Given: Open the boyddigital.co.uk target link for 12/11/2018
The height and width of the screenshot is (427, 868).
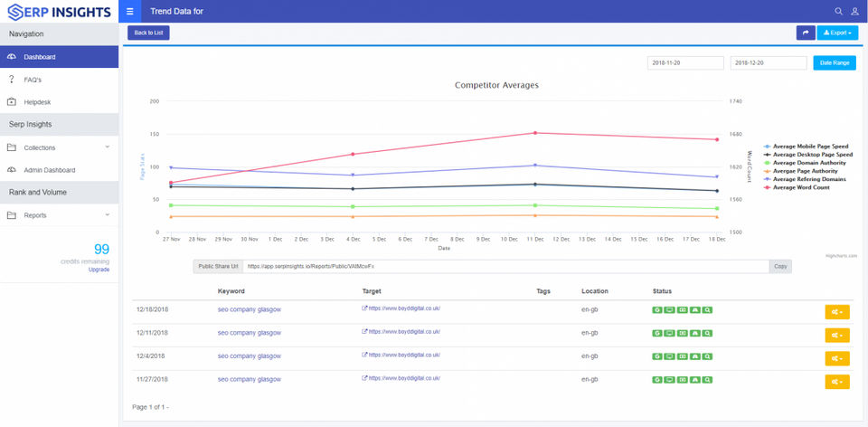Looking at the screenshot, I should click(404, 331).
